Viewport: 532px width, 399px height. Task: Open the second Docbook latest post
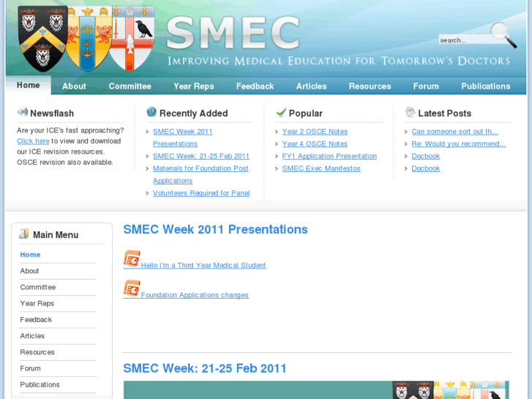pyautogui.click(x=425, y=168)
